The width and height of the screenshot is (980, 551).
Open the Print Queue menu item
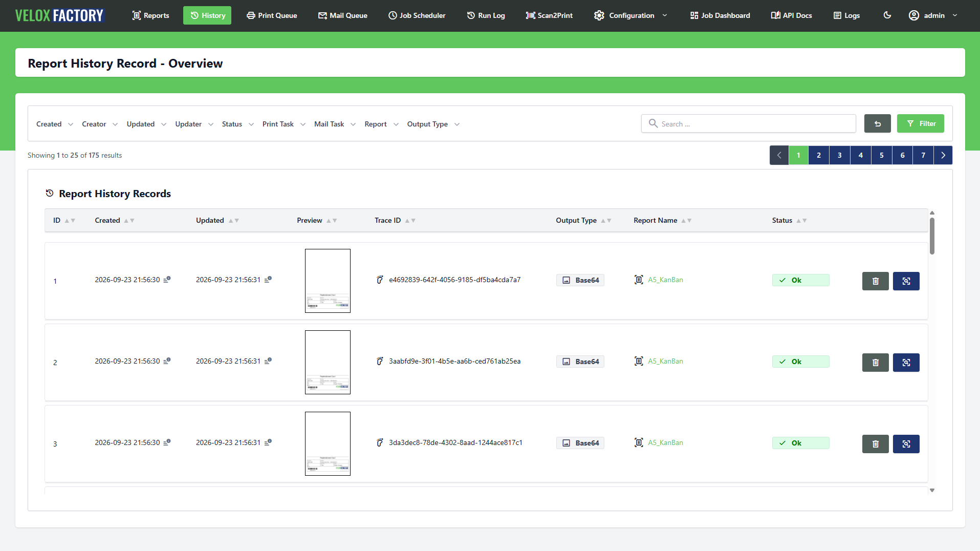pyautogui.click(x=272, y=15)
